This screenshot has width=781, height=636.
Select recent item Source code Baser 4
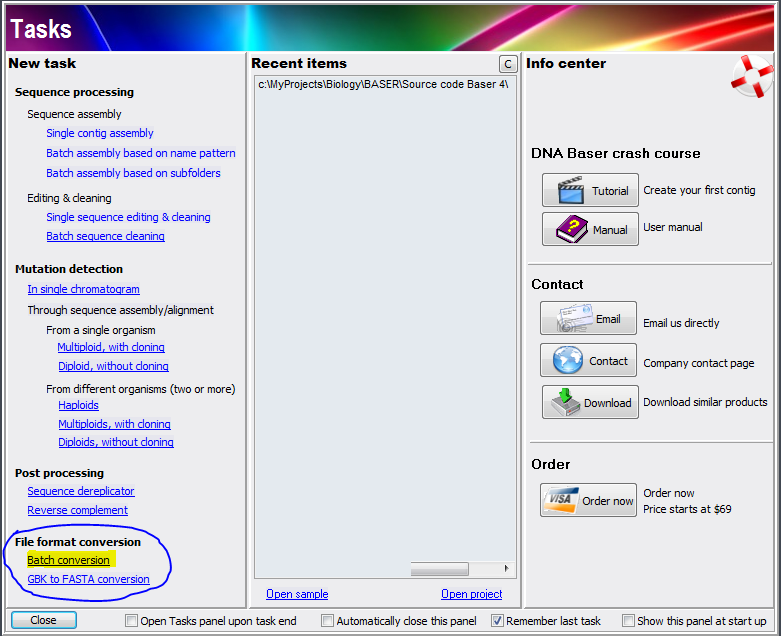[385, 84]
